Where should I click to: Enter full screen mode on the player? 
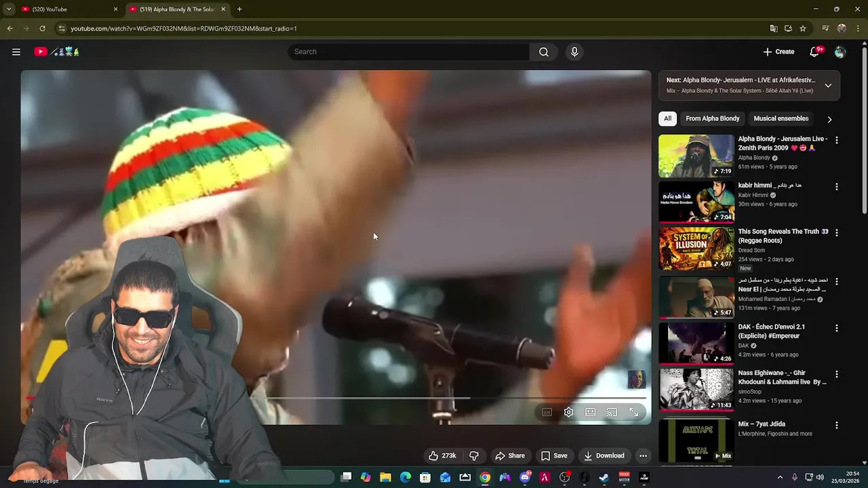click(x=634, y=412)
